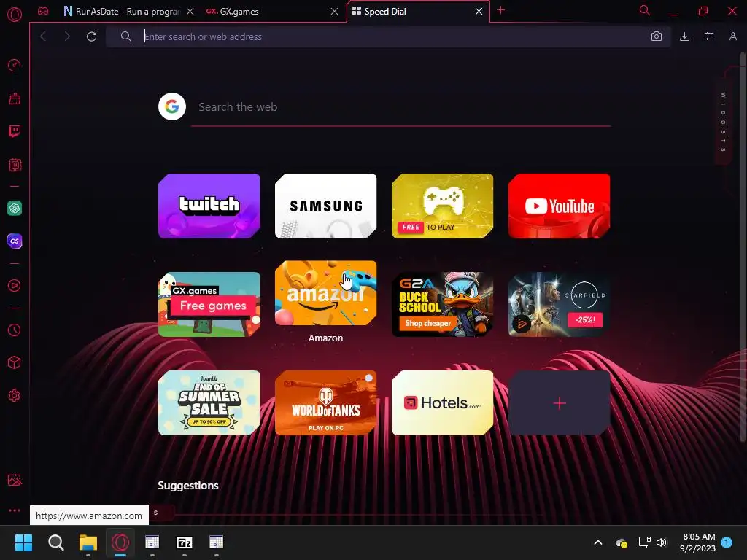This screenshot has height=560, width=747.
Task: Open History clock icon in sidebar
Action: [x=15, y=330]
